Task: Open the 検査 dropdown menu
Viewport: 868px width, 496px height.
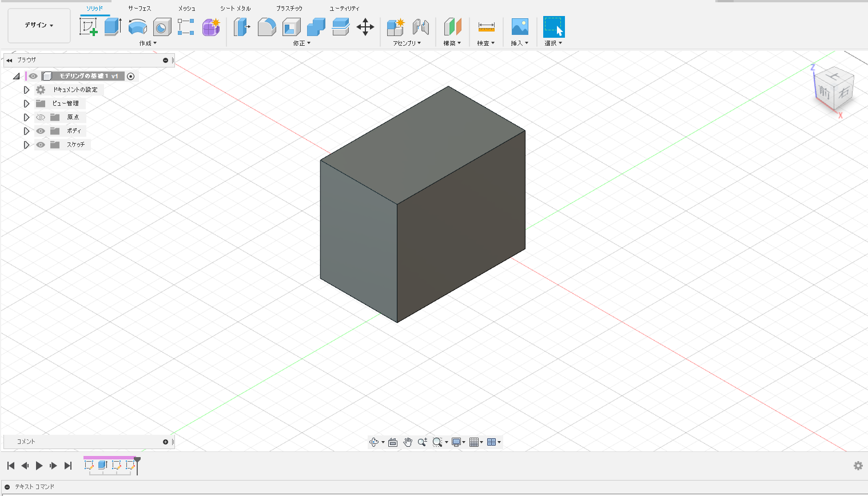Action: [486, 43]
